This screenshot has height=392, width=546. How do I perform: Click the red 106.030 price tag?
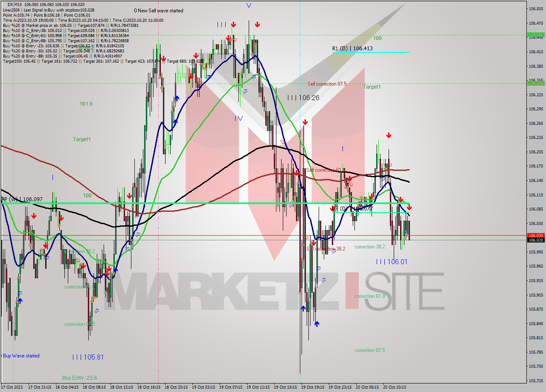536,235
